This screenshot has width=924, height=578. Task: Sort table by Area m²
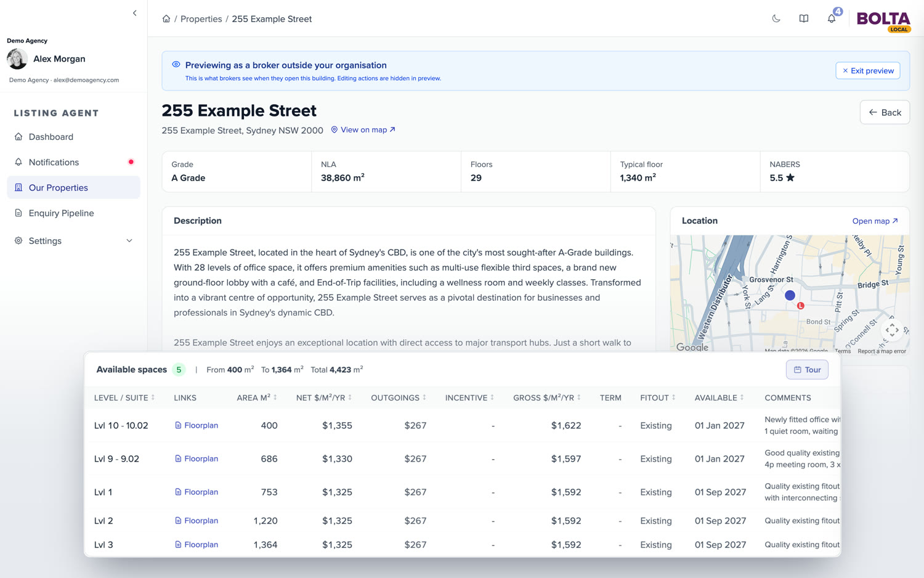point(257,398)
